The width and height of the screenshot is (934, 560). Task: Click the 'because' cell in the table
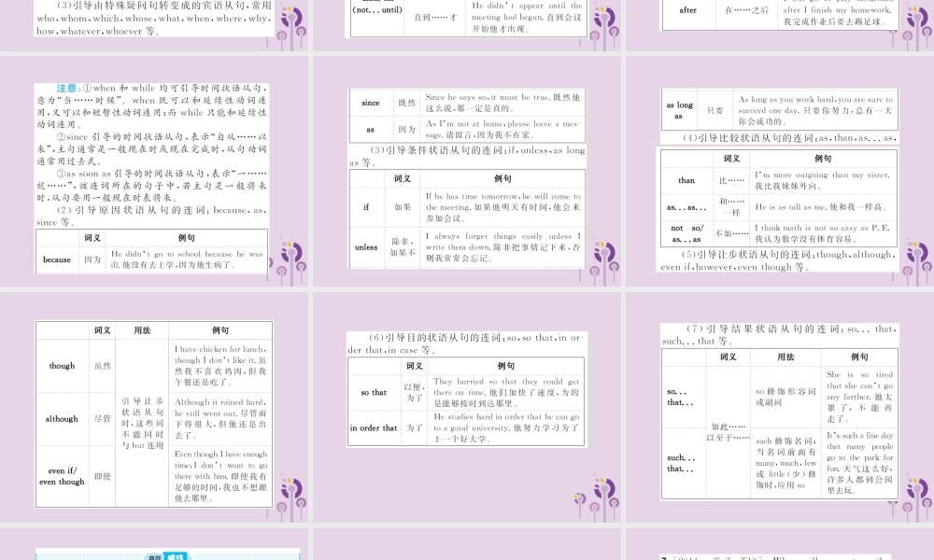(57, 259)
